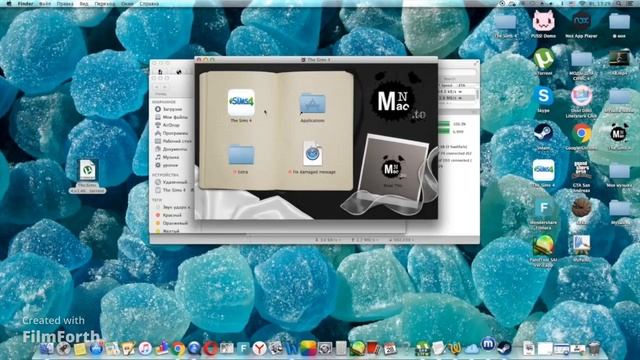Open iTunes from the Dock
The height and width of the screenshot is (360, 640).
pos(145,348)
